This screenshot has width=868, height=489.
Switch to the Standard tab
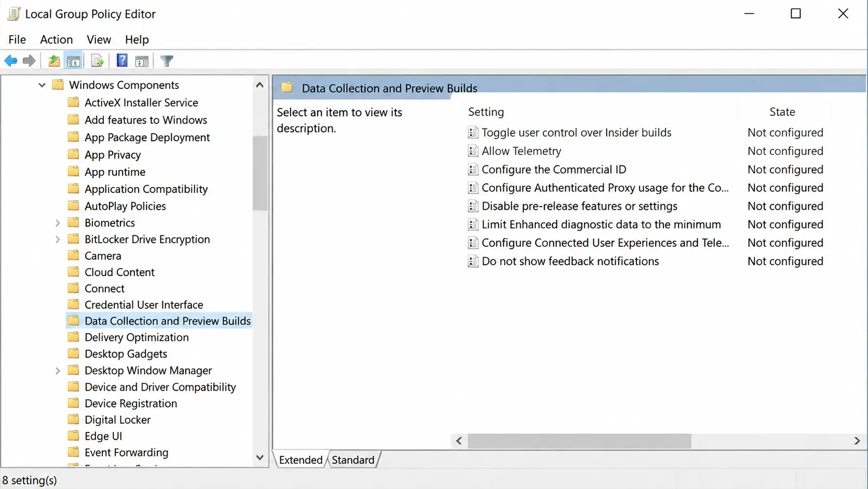(353, 460)
